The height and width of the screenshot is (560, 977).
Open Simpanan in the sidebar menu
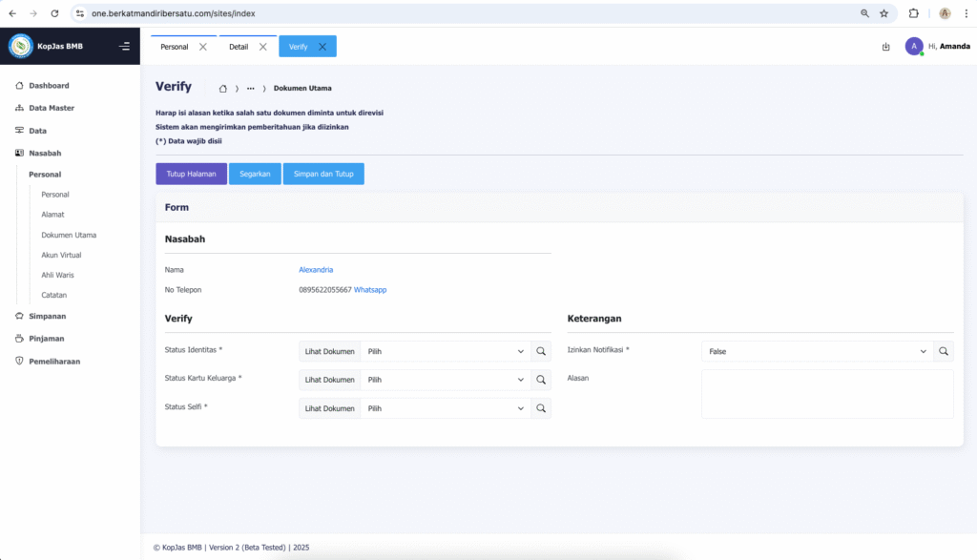click(47, 316)
